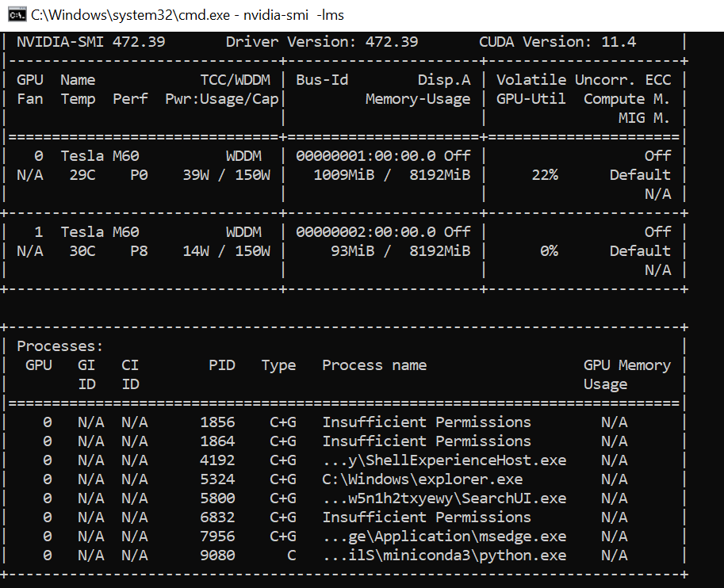Select the Driver Version 472.39 text
Screen dimensions: 724x588
point(331,41)
